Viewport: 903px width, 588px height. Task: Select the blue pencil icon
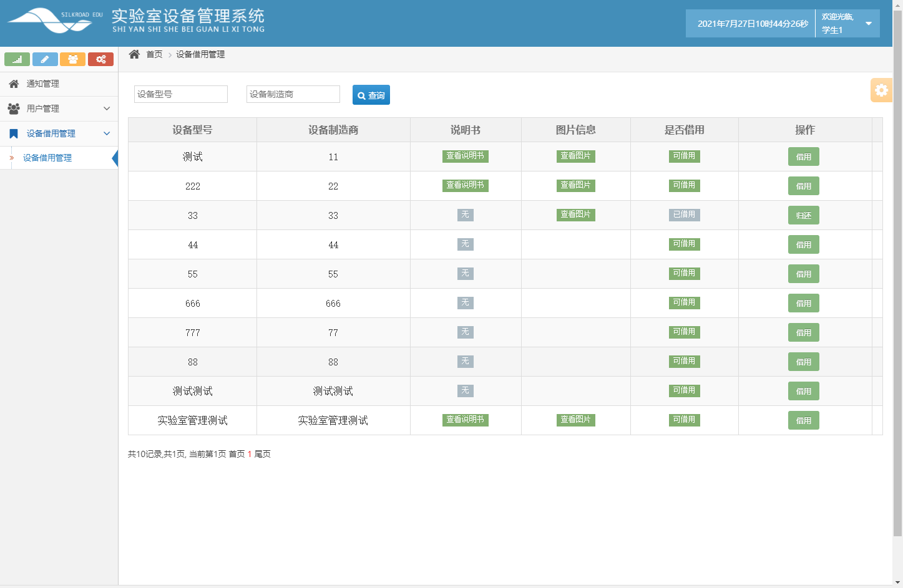pos(45,59)
